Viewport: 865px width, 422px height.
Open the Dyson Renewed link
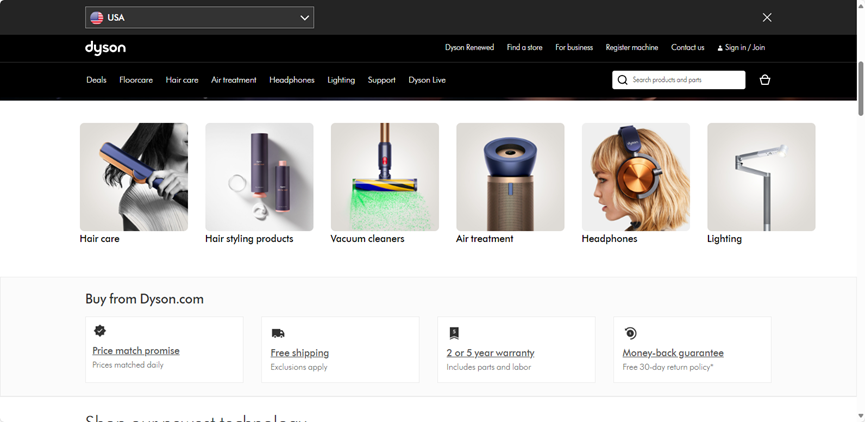(469, 47)
